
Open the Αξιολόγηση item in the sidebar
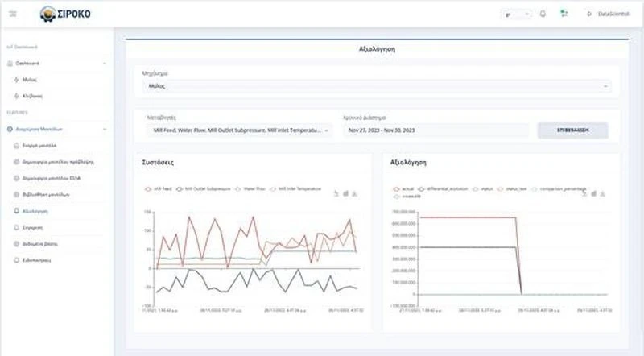[36, 211]
